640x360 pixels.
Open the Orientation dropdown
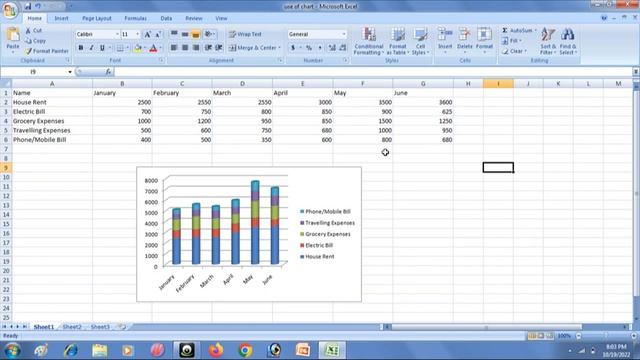(210, 34)
